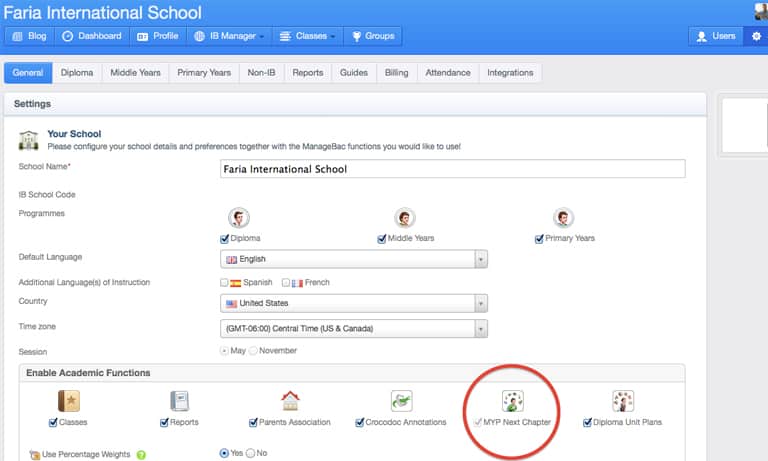Click the Your School heading
Screen dimensions: 768x461
[x=74, y=134]
